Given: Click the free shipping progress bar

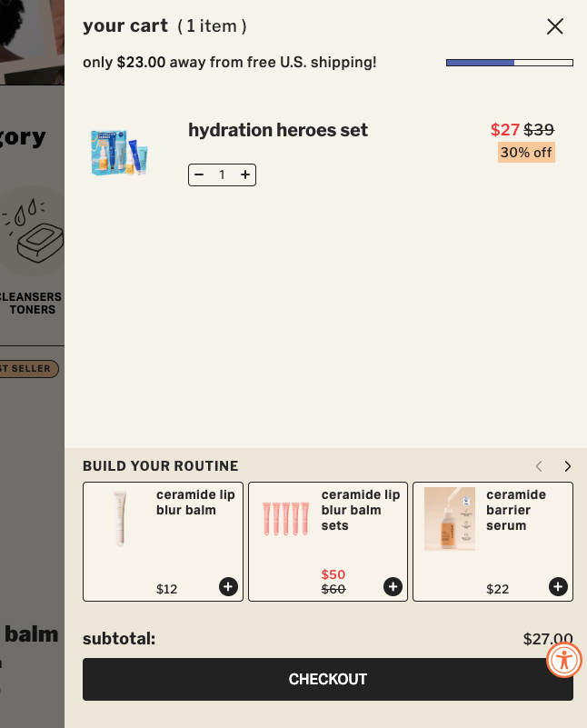Looking at the screenshot, I should [x=509, y=62].
